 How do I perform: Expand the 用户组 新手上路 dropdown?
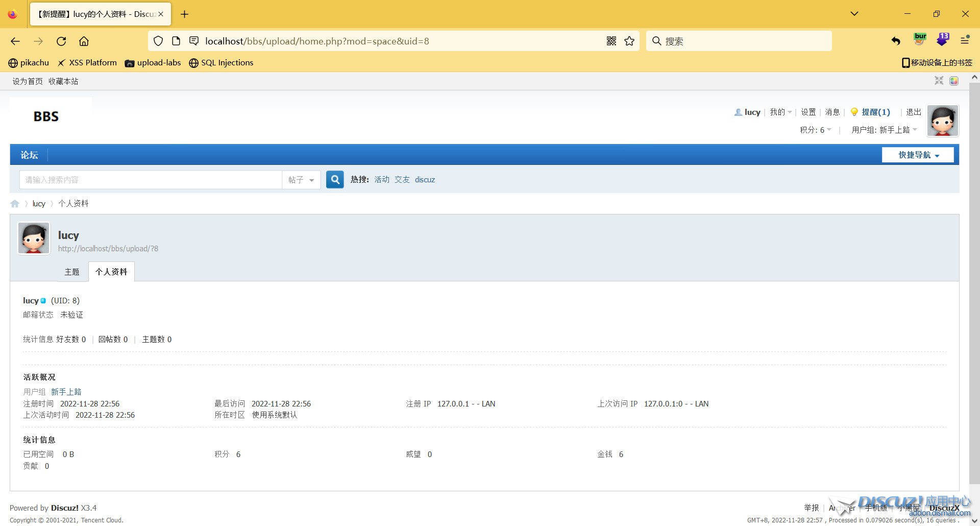(884, 130)
